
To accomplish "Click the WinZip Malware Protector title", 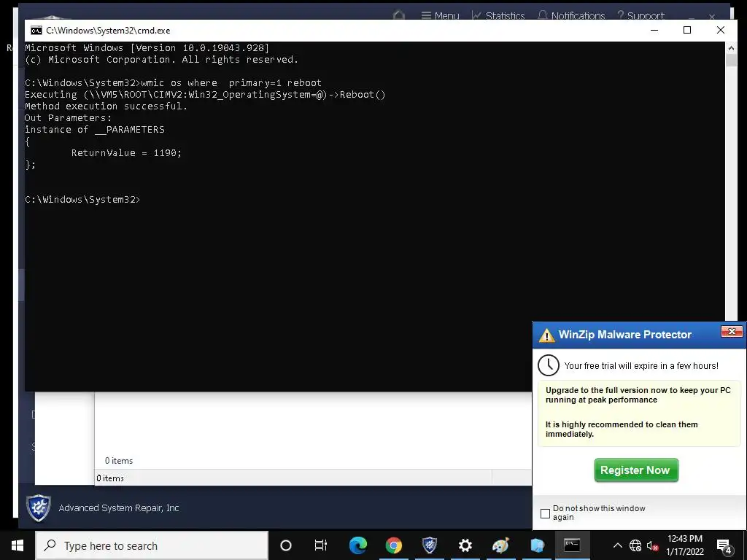I will tap(625, 335).
